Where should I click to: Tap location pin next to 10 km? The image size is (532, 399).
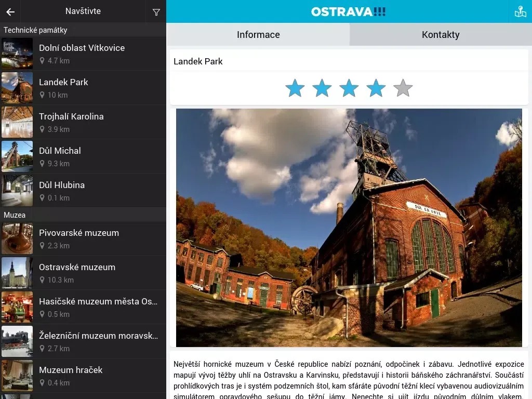[42, 95]
